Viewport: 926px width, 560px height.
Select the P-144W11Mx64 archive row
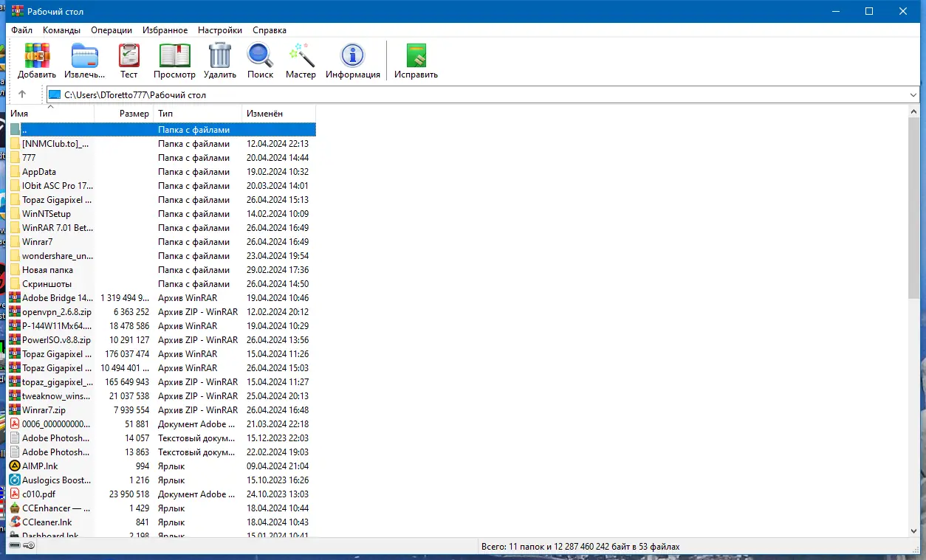162,326
